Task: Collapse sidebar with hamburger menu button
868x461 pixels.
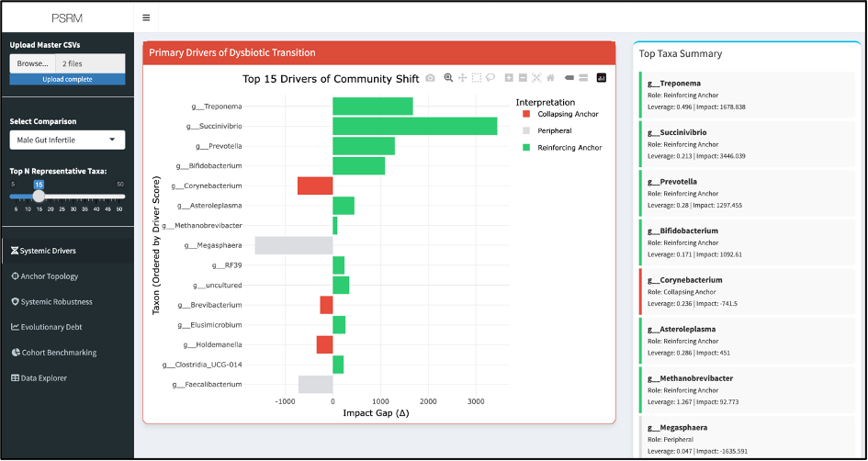Action: (146, 17)
